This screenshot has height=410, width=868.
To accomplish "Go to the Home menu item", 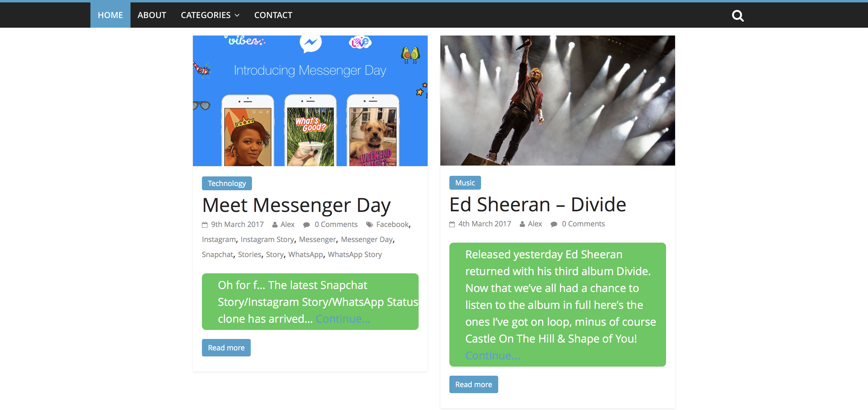I will 110,15.
